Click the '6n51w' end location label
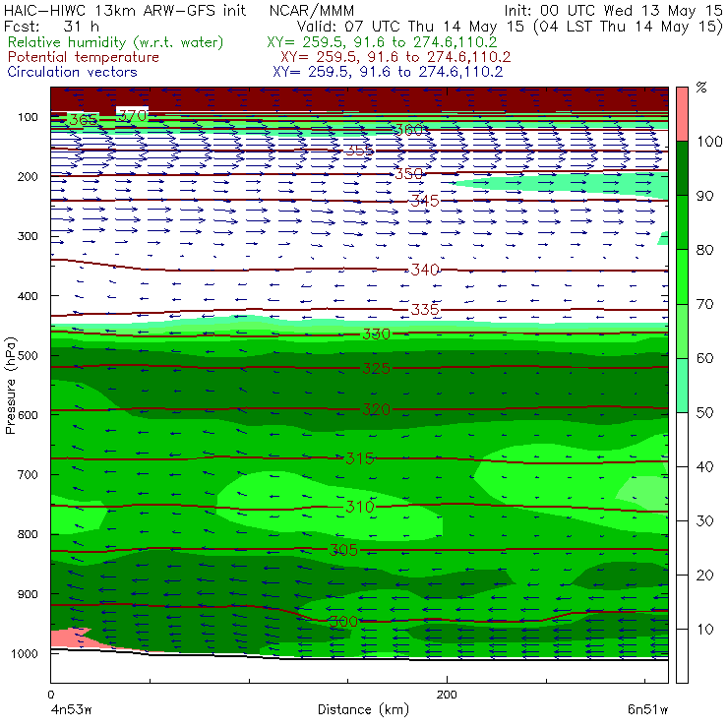 coord(647,709)
